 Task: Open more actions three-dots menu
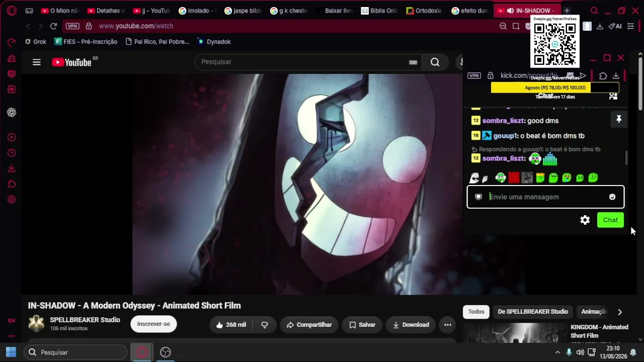pos(447,325)
